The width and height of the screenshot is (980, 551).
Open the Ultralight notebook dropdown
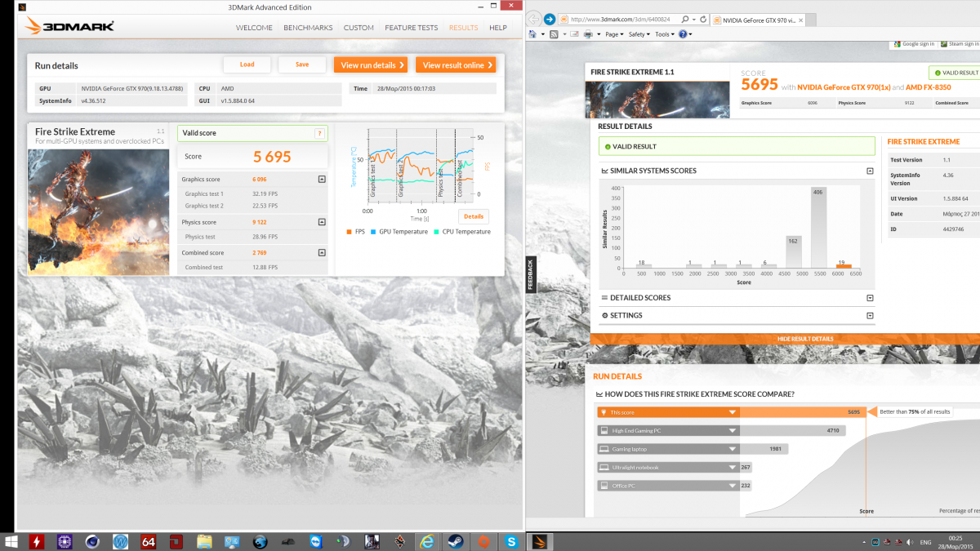point(733,467)
